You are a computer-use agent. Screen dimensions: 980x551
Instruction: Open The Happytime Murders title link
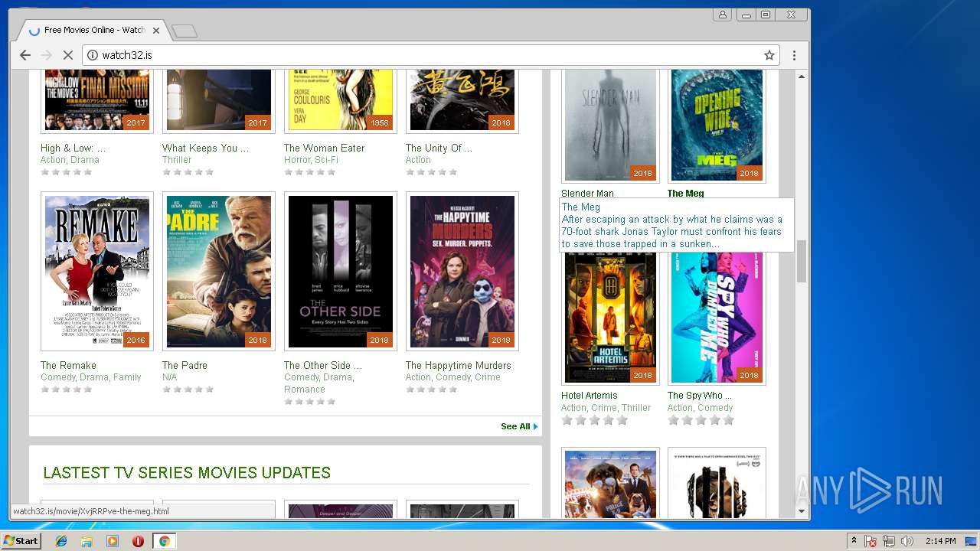(458, 365)
